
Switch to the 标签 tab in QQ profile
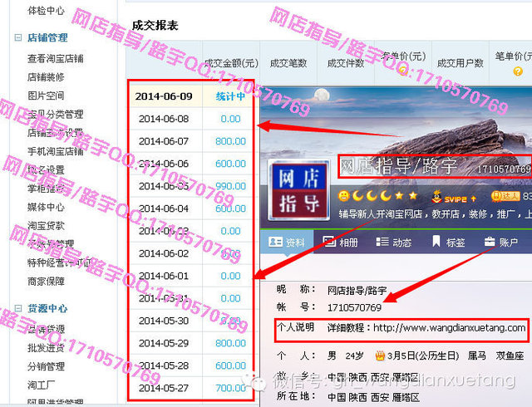pos(448,243)
